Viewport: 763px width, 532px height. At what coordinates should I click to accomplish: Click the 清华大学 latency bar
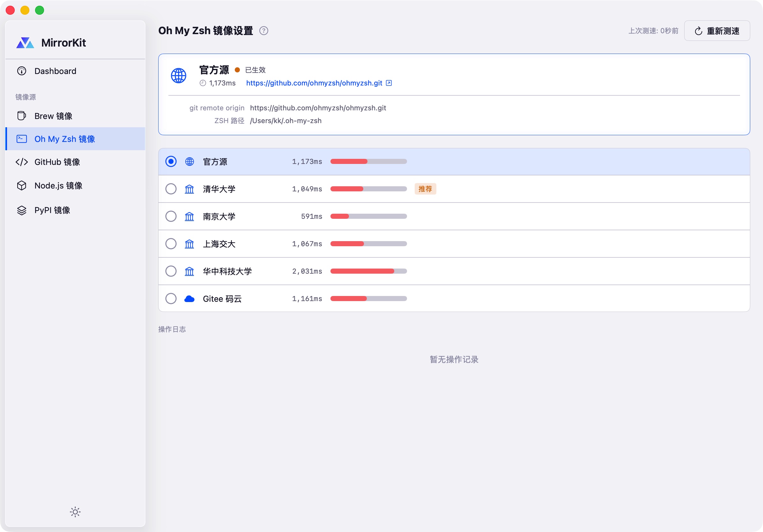tap(368, 189)
